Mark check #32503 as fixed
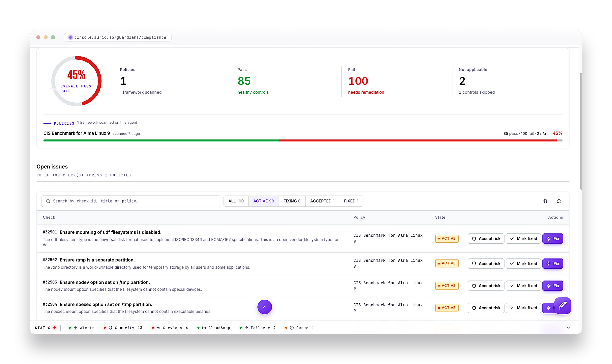Screen dimensions: 612x364 point(523,286)
